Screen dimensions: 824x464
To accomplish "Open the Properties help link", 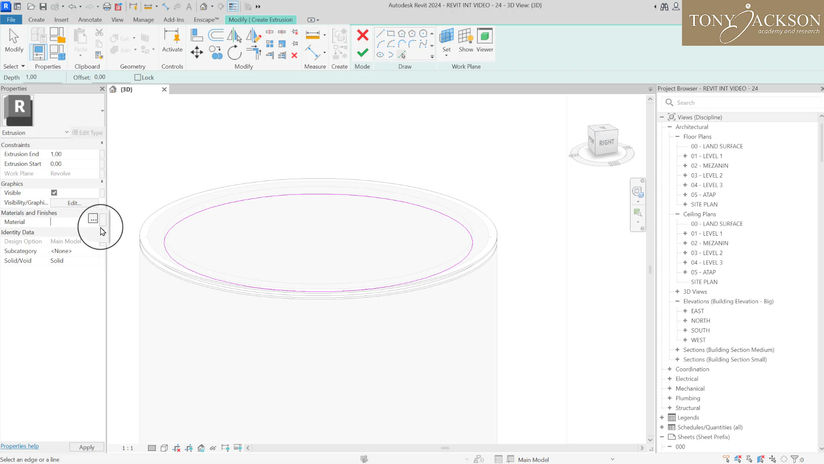I will pyautogui.click(x=19, y=446).
